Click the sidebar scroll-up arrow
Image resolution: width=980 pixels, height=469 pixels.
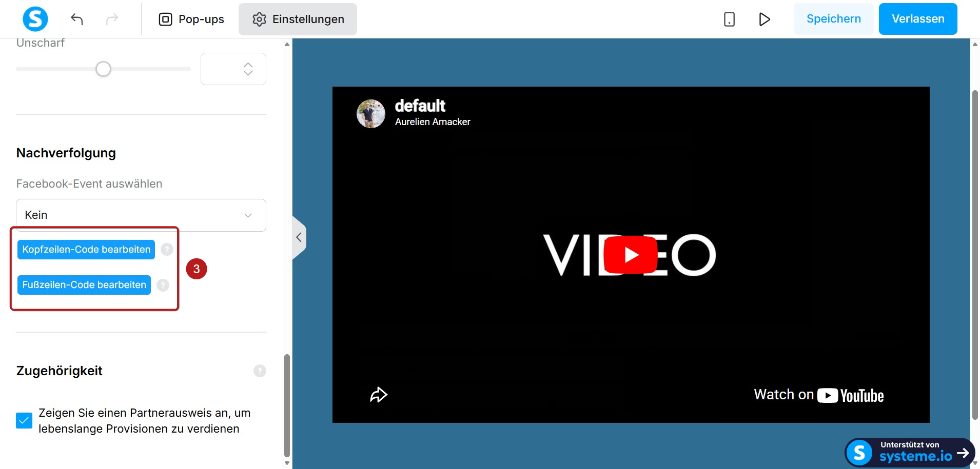point(287,45)
